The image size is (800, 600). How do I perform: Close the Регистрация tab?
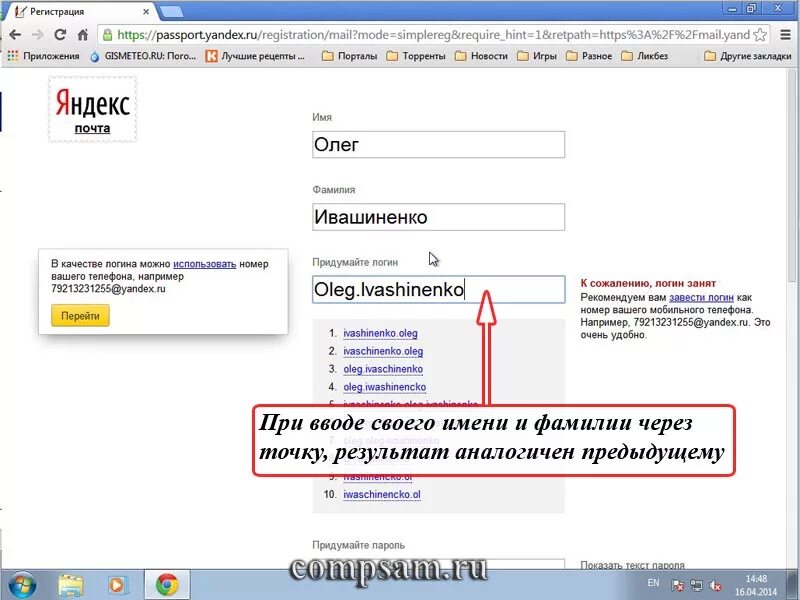coord(146,11)
